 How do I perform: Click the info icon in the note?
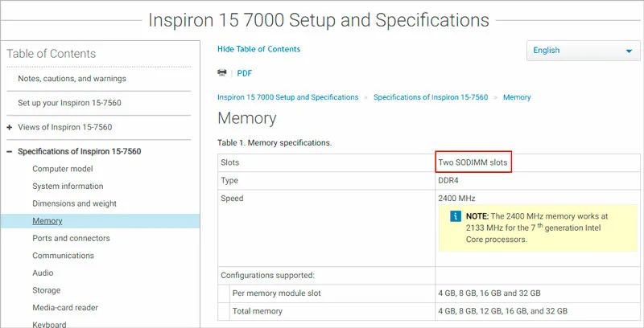click(455, 216)
